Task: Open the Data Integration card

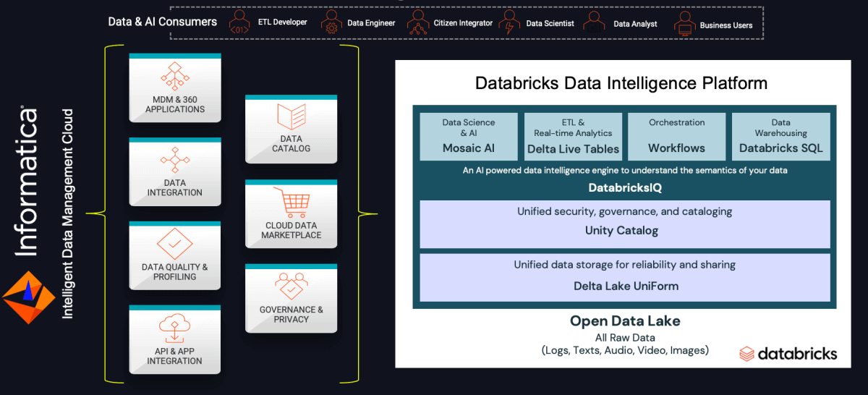Action: [x=175, y=169]
